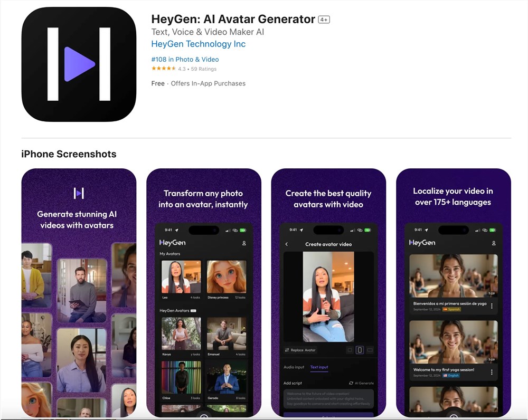Open the English yoga video thumbnail
Screen dimensions: 528x420
coord(453,341)
